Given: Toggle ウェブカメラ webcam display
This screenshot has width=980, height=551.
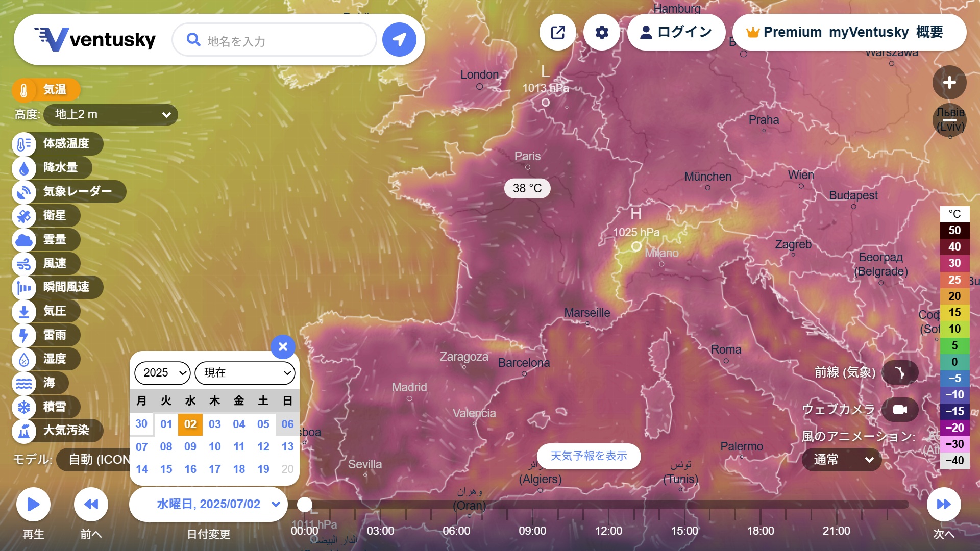Looking at the screenshot, I should coord(900,410).
